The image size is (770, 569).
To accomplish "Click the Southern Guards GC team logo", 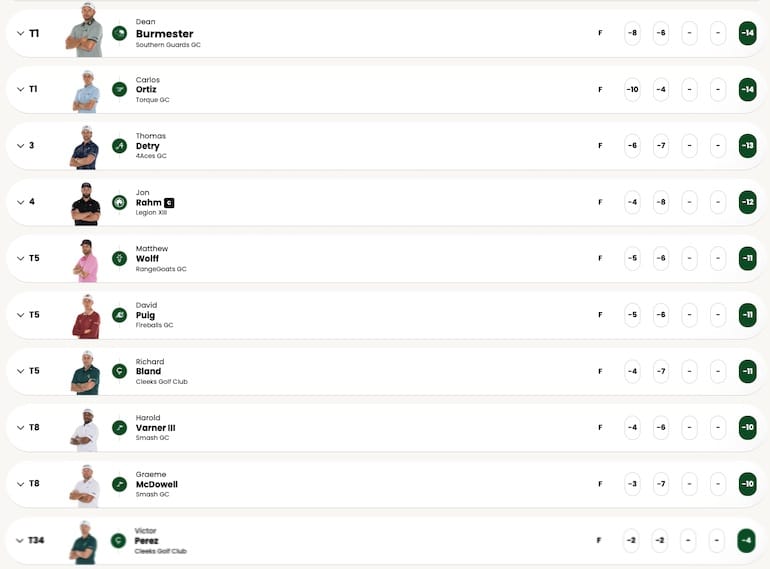I will 120,33.
